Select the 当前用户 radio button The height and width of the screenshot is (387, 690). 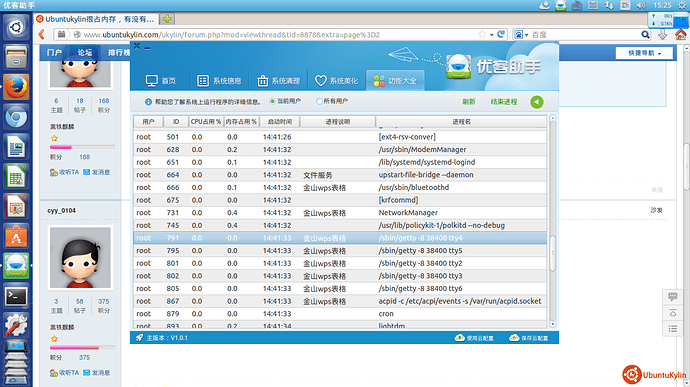(x=272, y=101)
